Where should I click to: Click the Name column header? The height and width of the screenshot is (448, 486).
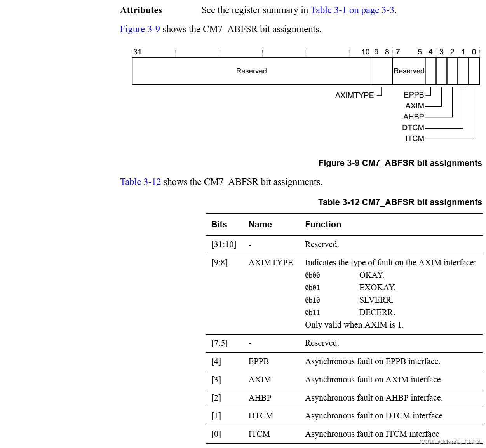pos(260,225)
